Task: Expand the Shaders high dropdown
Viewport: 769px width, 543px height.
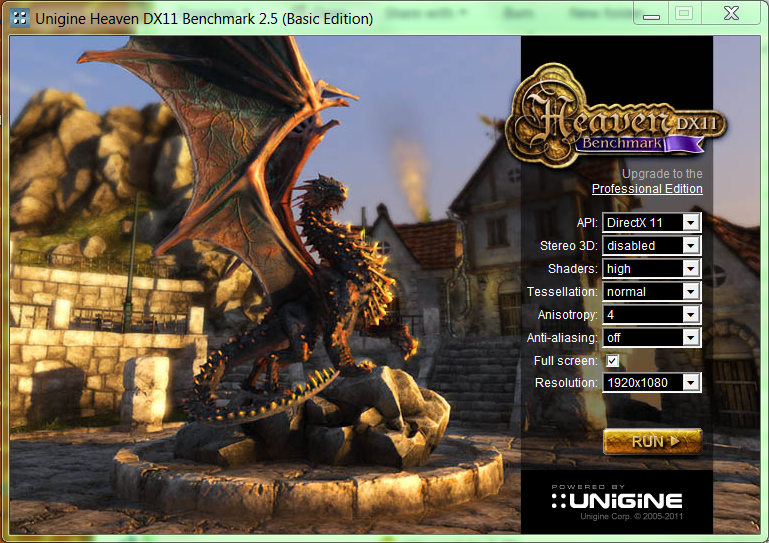Action: pos(652,268)
